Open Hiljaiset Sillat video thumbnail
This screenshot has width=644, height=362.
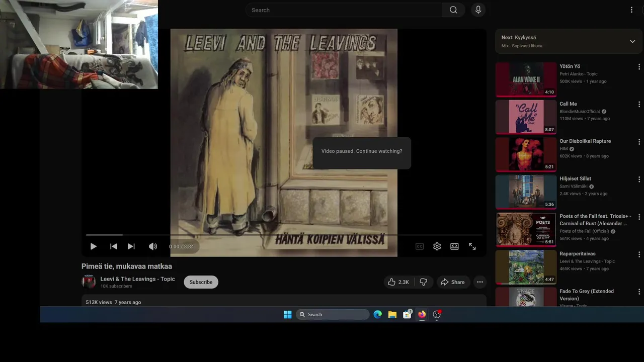pos(526,192)
